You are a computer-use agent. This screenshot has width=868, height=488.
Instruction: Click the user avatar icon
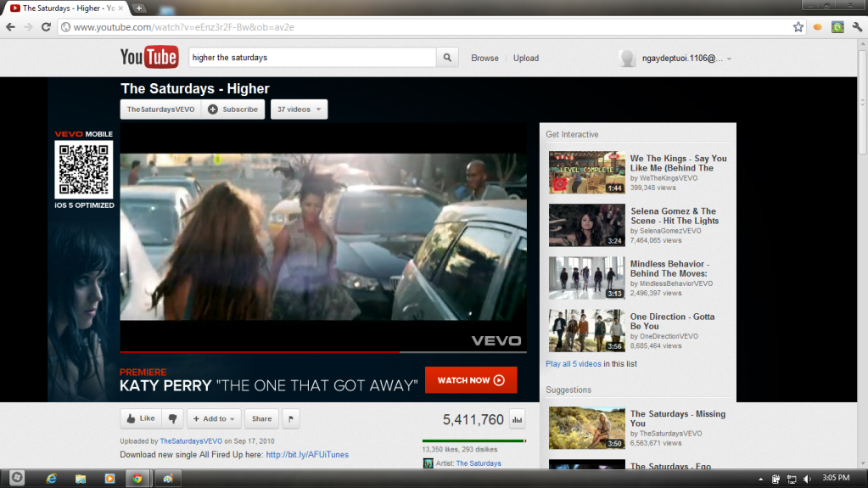(627, 58)
